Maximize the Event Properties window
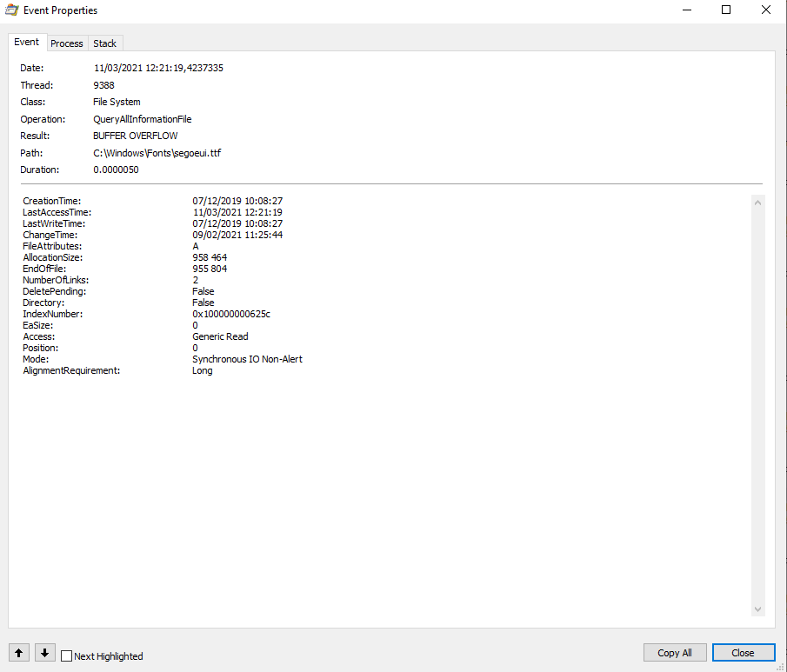Image resolution: width=787 pixels, height=672 pixels. [x=726, y=10]
